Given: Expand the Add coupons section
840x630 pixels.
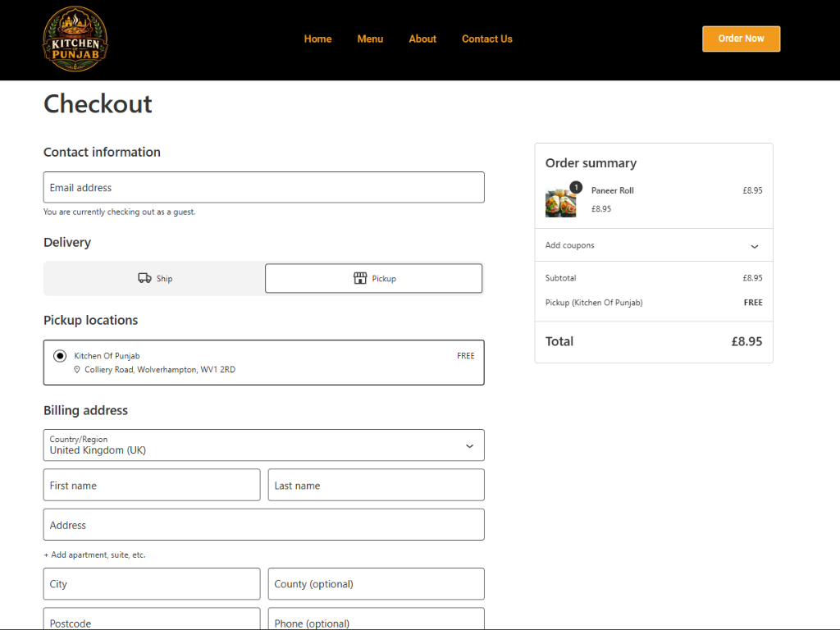Looking at the screenshot, I should click(x=654, y=245).
